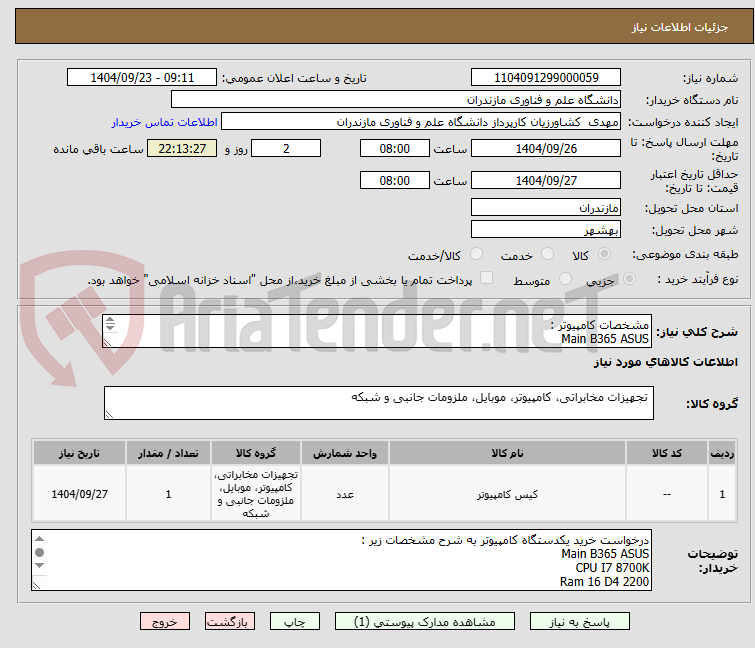Click the بازگشت back button
This screenshot has height=648, width=755.
(x=230, y=621)
